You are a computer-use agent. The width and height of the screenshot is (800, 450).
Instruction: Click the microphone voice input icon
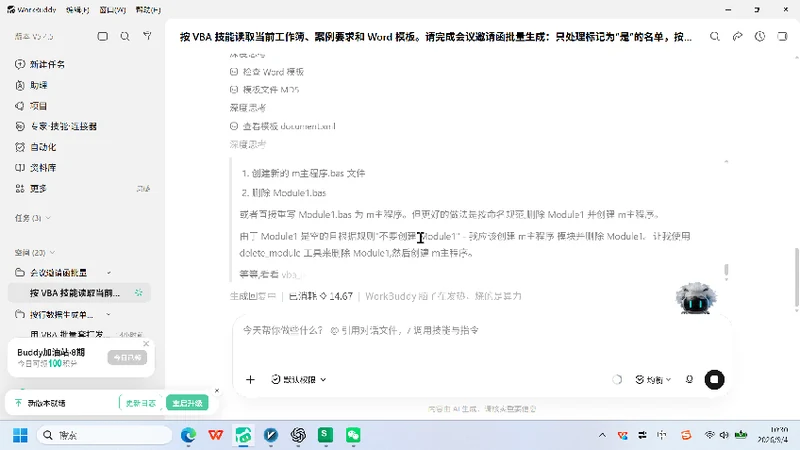[689, 379]
